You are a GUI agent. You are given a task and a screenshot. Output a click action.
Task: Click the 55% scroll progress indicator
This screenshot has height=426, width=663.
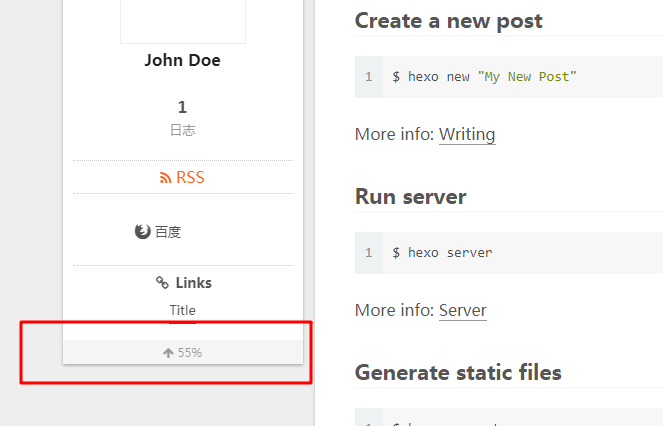(x=183, y=352)
